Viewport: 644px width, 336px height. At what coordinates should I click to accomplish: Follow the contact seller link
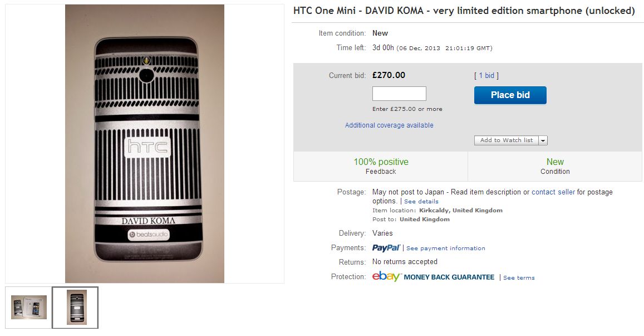(x=553, y=192)
